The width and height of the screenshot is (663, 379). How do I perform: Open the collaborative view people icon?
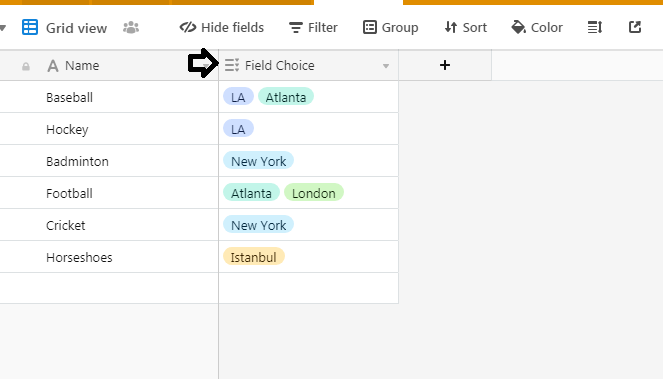(131, 27)
